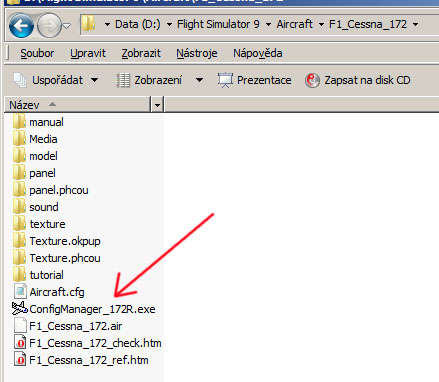This screenshot has width=439, height=382.
Task: Click the Zobrazení views button
Action: click(x=149, y=80)
